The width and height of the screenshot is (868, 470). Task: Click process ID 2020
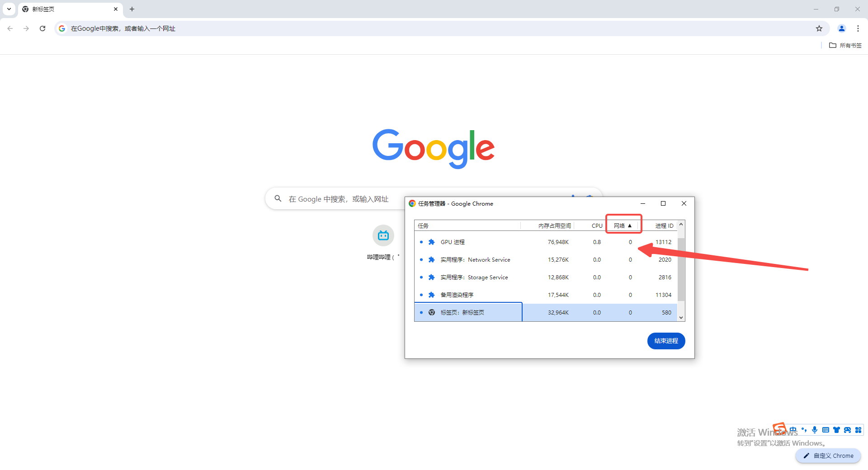(x=665, y=259)
